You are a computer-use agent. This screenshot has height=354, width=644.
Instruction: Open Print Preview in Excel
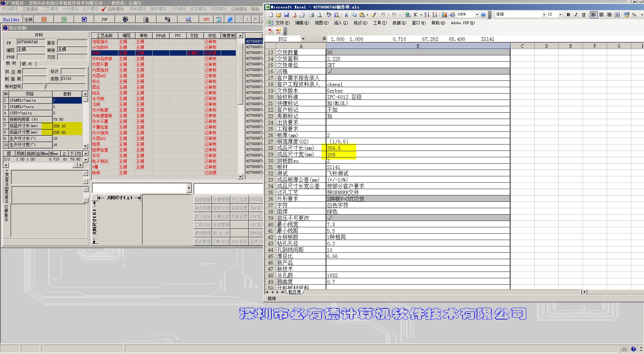(319, 15)
